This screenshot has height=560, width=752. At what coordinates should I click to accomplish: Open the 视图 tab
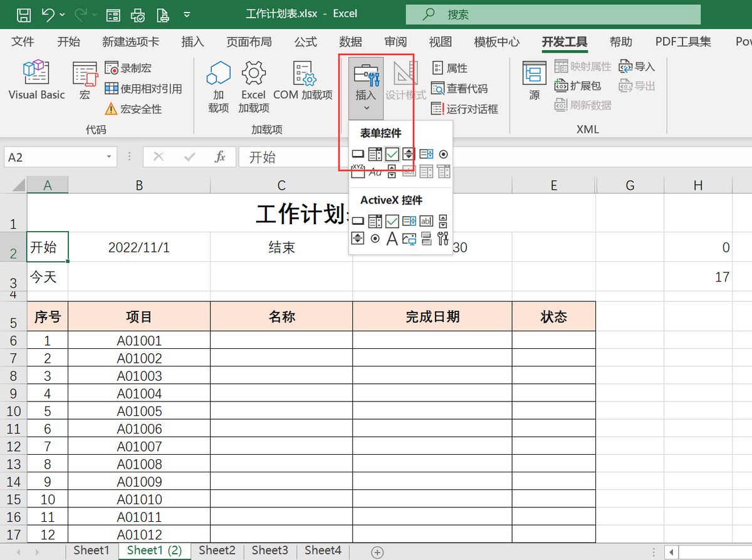(x=441, y=42)
